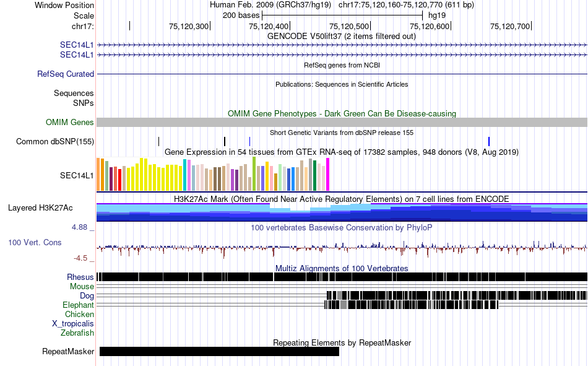Click the PhyloP minimum value -4.5

click(x=80, y=258)
